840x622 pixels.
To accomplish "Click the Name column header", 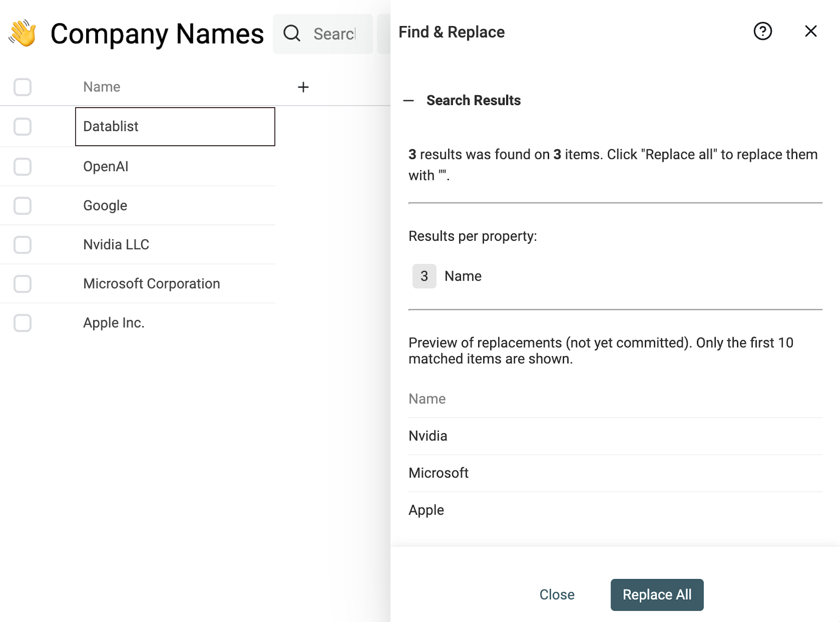I will pyautogui.click(x=101, y=87).
